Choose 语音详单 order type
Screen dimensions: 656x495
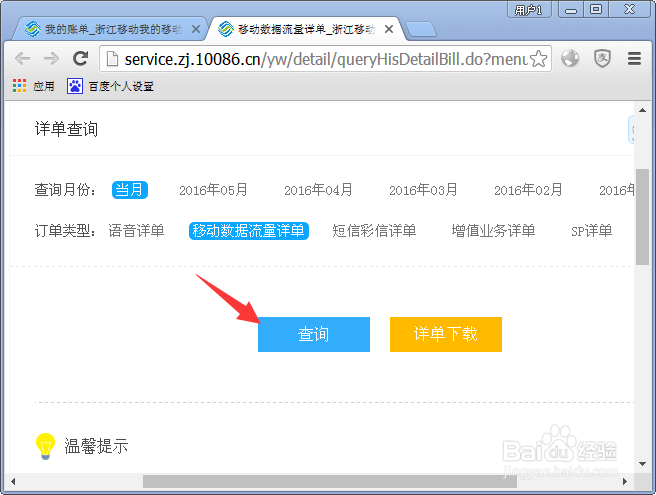(x=136, y=231)
